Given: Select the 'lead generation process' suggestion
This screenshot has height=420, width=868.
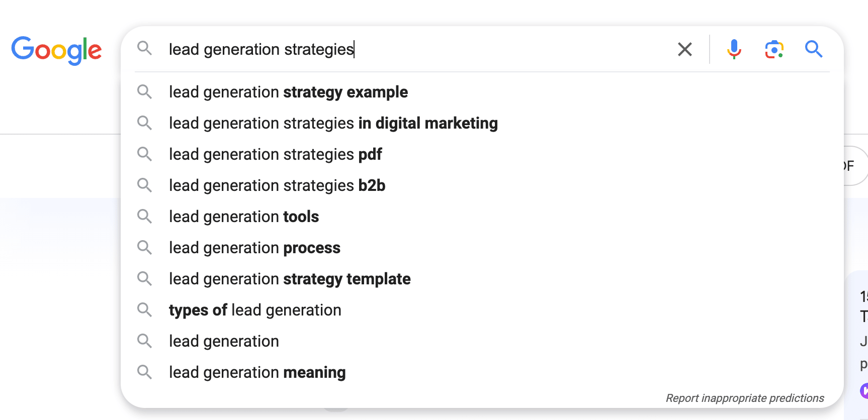Looking at the screenshot, I should (x=482, y=248).
